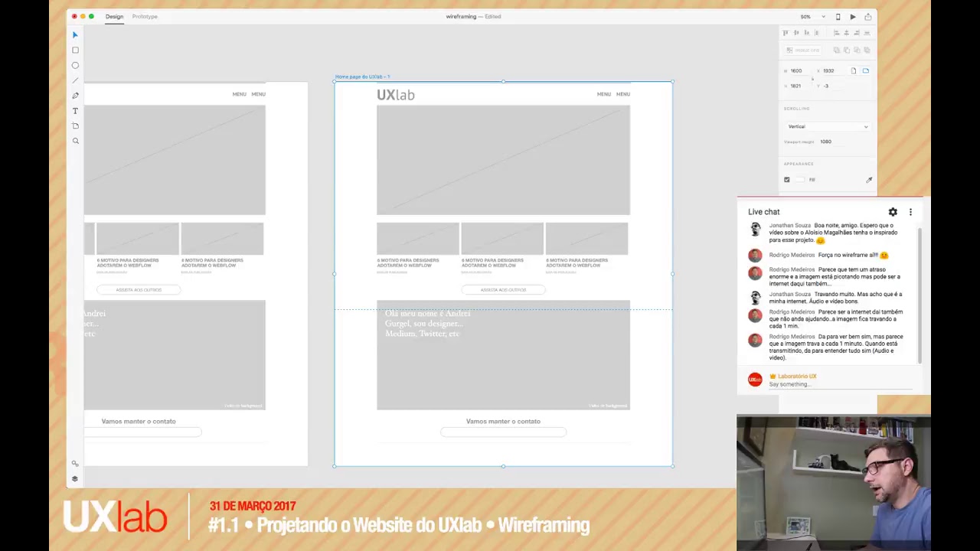The image size is (980, 551).
Task: Open the Design tab
Action: [x=114, y=16]
